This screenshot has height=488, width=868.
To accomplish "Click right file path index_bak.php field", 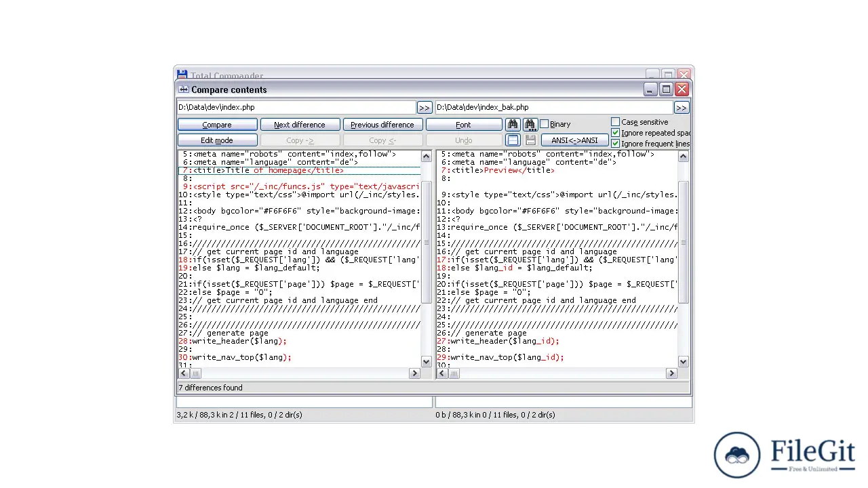I will pyautogui.click(x=554, y=107).
